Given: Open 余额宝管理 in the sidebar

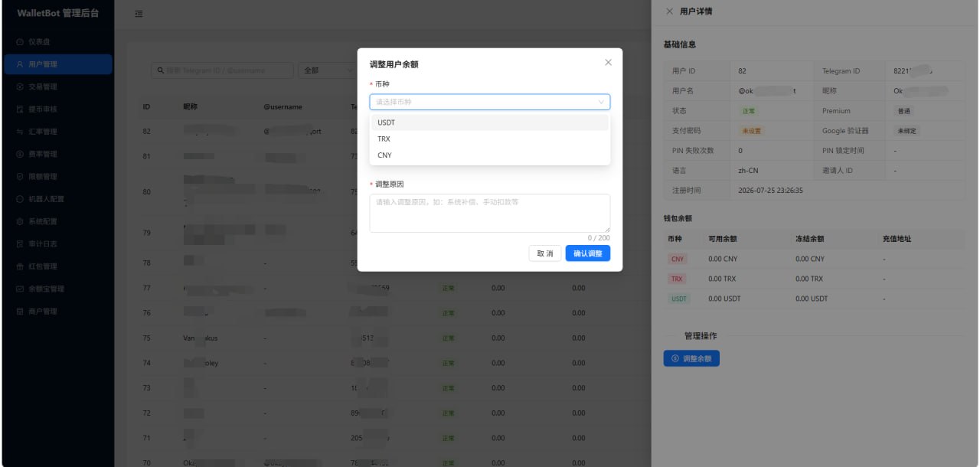Looking at the screenshot, I should click(57, 289).
